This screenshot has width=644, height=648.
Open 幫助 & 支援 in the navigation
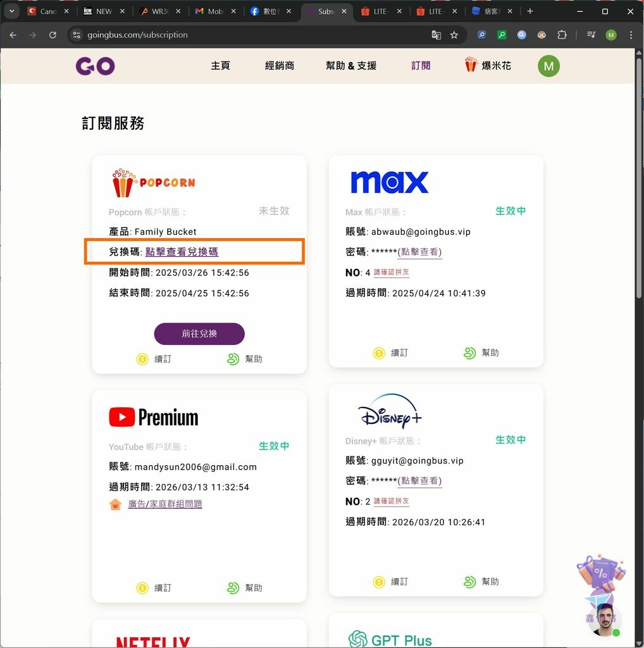tap(351, 66)
